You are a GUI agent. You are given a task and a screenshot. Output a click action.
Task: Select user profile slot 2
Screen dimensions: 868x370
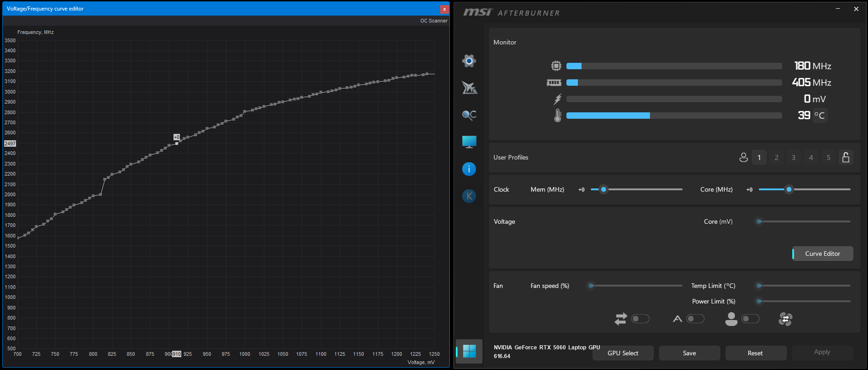pos(777,157)
